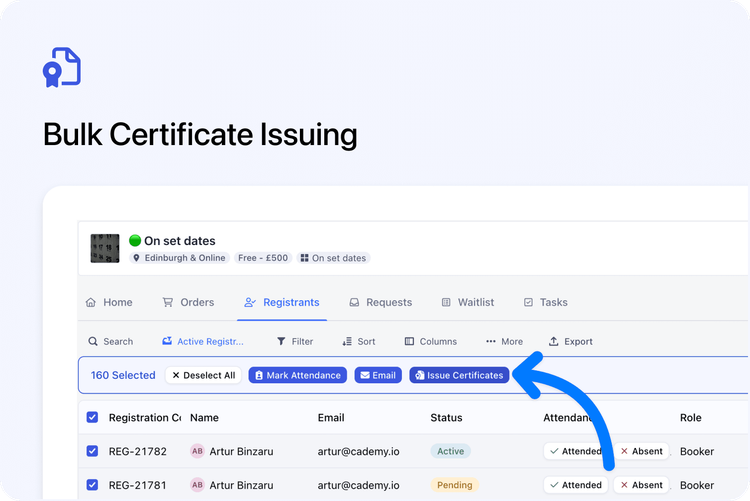Toggle the select-all header checkbox
This screenshot has height=501, width=750.
92,417
